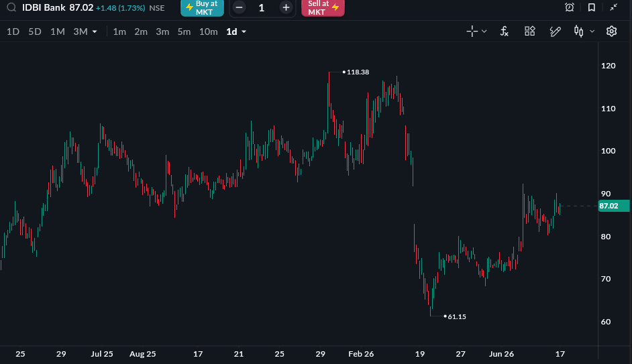Click the current price label 87.02 on axis

pos(613,206)
